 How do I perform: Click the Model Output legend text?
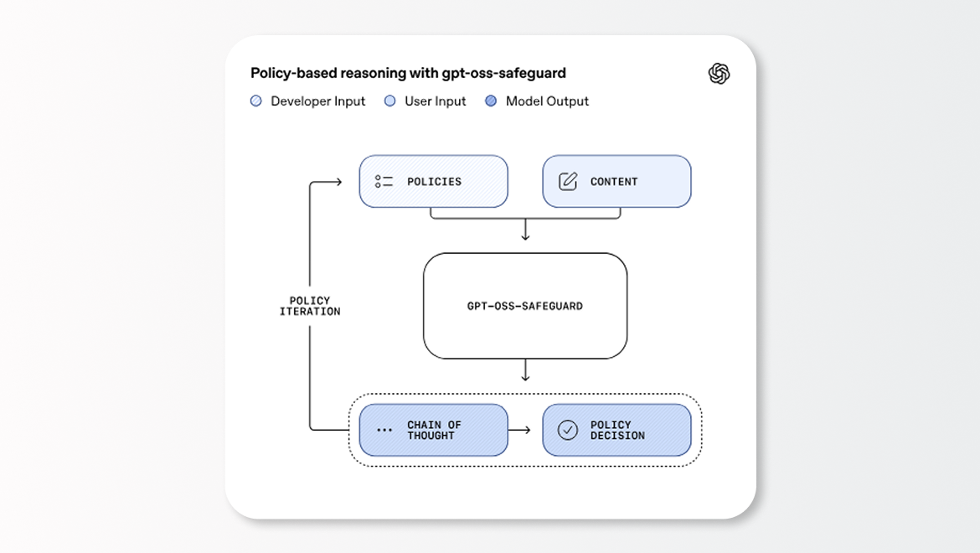point(547,101)
